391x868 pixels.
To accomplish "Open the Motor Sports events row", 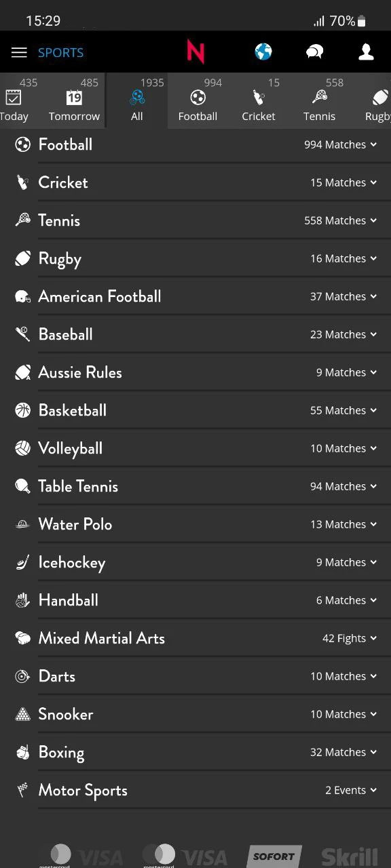I will click(195, 790).
